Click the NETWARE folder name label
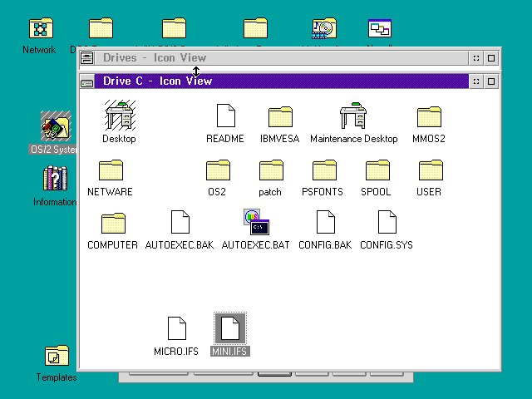This screenshot has width=532, height=399. pyautogui.click(x=110, y=192)
